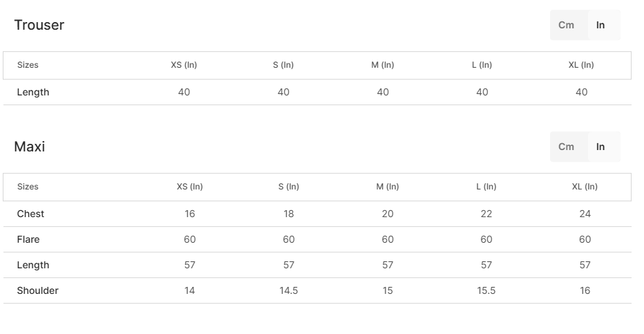Click M (In) header in Maxi table
The height and width of the screenshot is (334, 644).
[388, 187]
